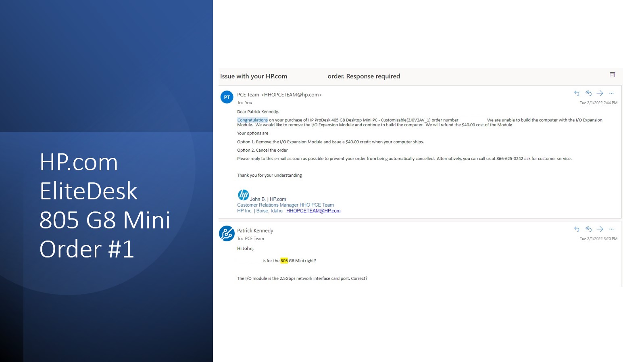Screen dimensions: 644x362
Task: Click timestamp Tue 2/1/2022 2:44 PM
Action: (598, 103)
